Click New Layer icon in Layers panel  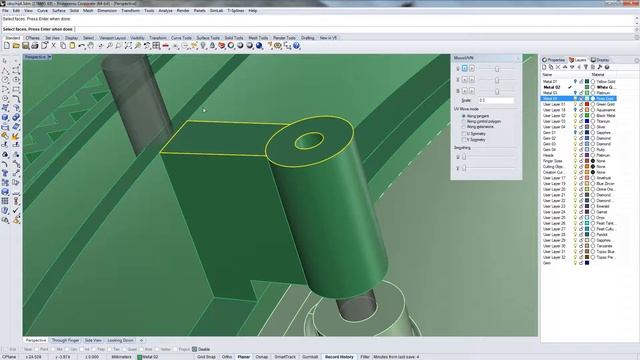(x=544, y=67)
